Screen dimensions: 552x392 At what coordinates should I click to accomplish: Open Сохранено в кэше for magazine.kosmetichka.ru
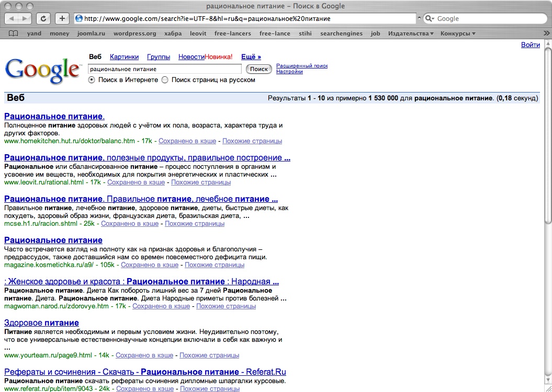click(x=150, y=265)
